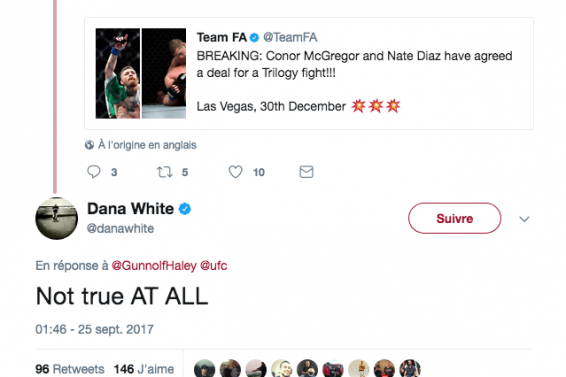The width and height of the screenshot is (566, 377).
Task: Click the reply speech bubble icon
Action: (x=94, y=172)
